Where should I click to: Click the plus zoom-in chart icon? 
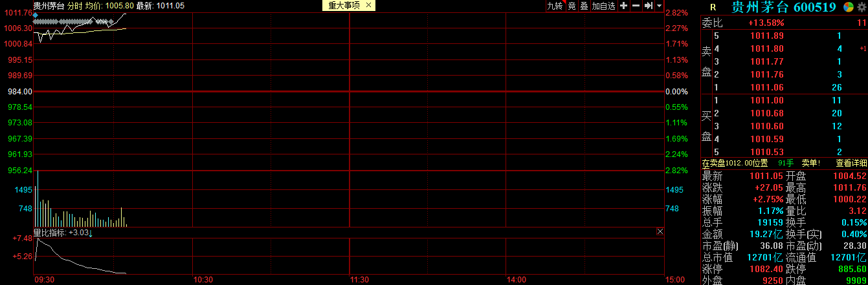pos(623,6)
